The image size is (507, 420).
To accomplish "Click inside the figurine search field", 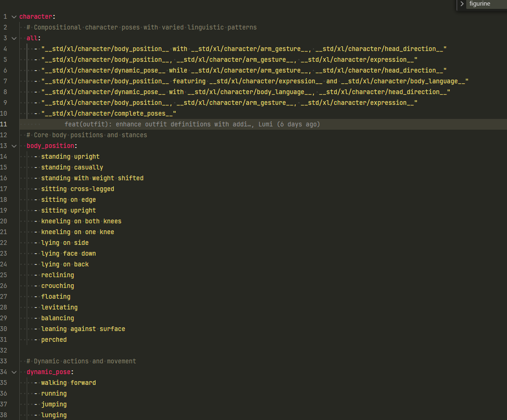I will click(488, 4).
